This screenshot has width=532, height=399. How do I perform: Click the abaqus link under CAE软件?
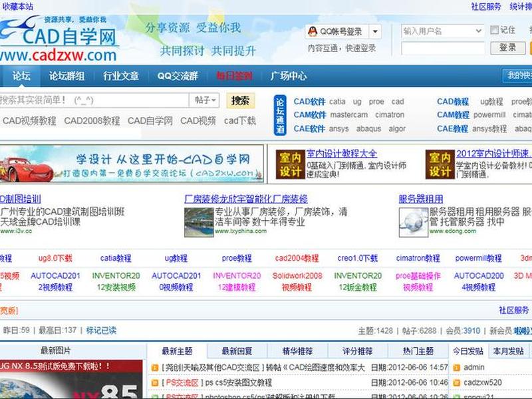tap(368, 129)
